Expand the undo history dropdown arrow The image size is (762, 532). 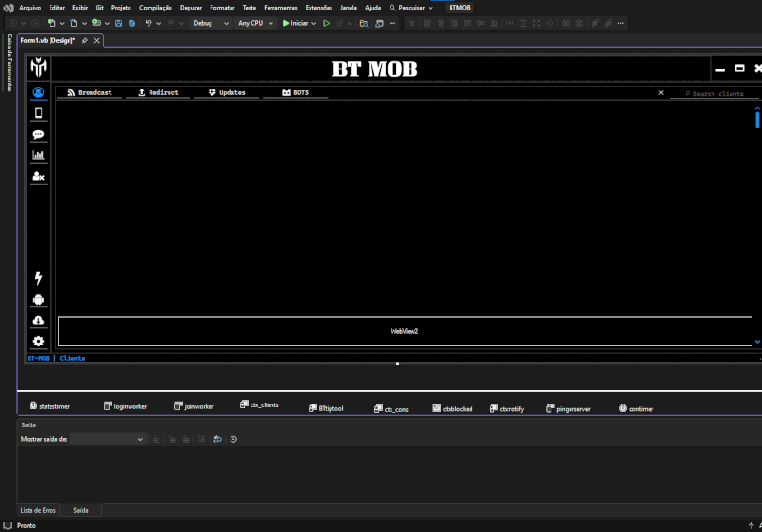coord(158,23)
